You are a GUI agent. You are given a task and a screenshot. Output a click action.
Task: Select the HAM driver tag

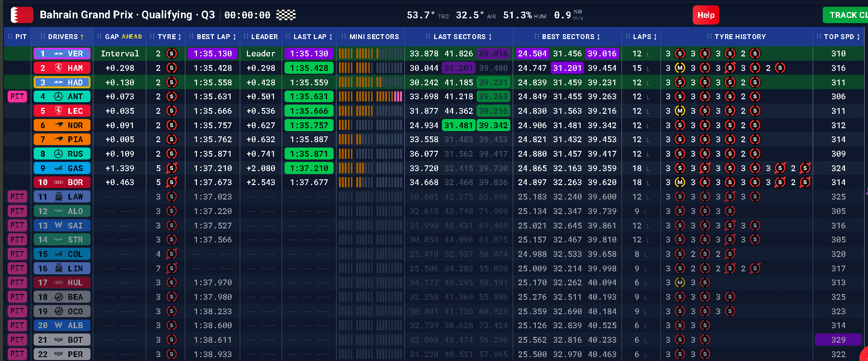tap(62, 68)
